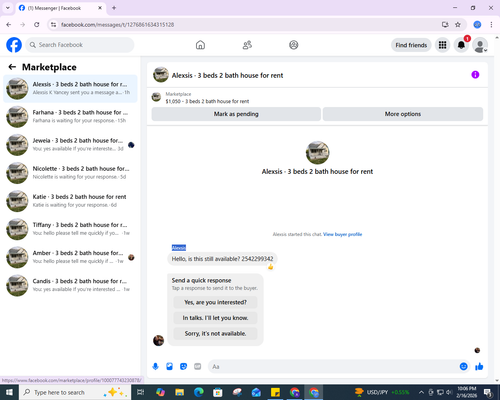500x400 pixels.
Task: Open Microsoft Edge from taskbar
Action: tap(199, 392)
